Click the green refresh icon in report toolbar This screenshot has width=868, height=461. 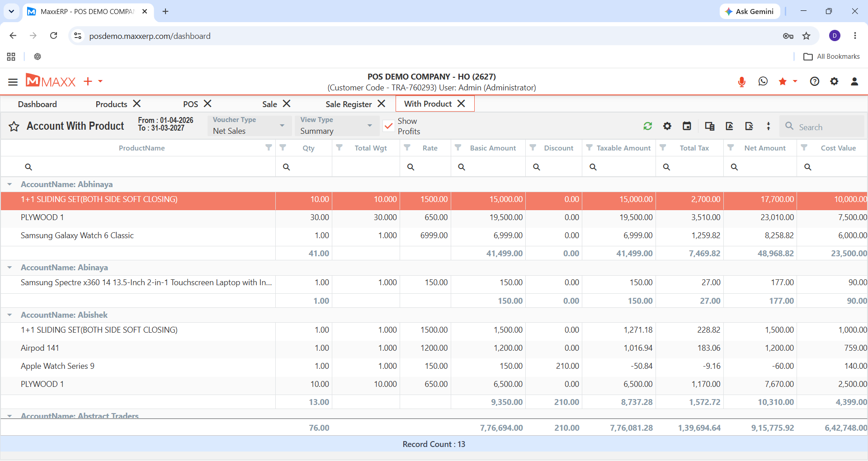pos(647,126)
